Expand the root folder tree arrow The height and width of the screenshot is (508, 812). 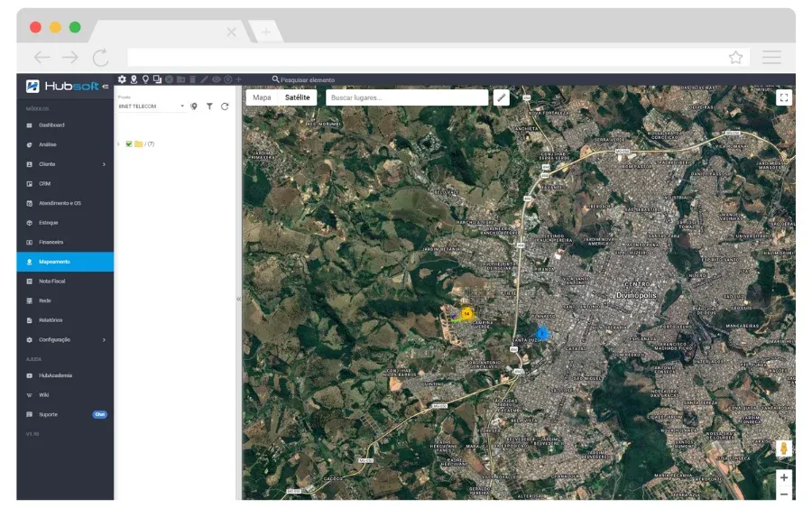[x=119, y=144]
